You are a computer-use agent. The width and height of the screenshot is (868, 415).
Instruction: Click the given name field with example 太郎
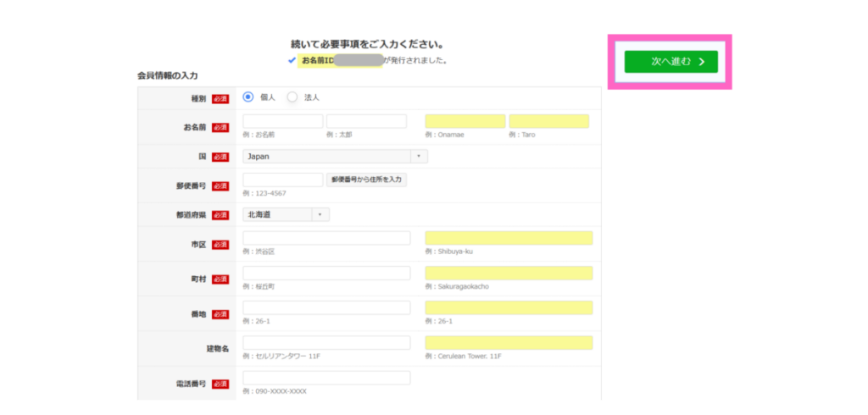pyautogui.click(x=366, y=122)
